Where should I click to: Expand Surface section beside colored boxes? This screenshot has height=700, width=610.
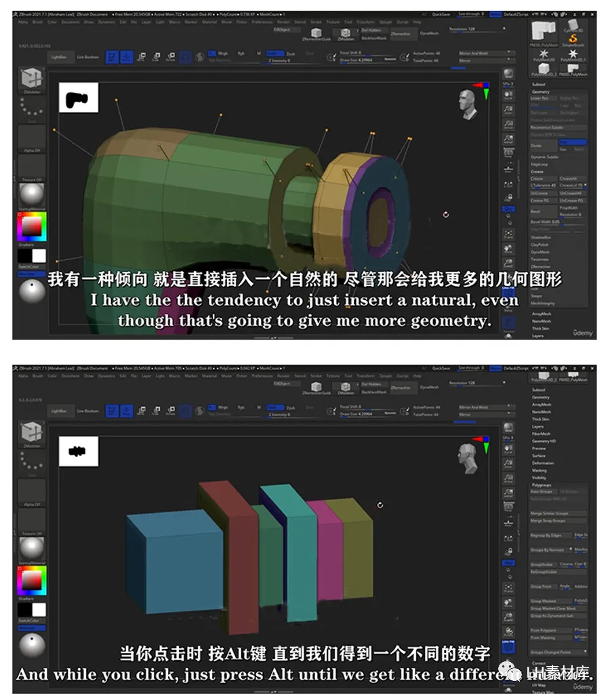tap(539, 456)
